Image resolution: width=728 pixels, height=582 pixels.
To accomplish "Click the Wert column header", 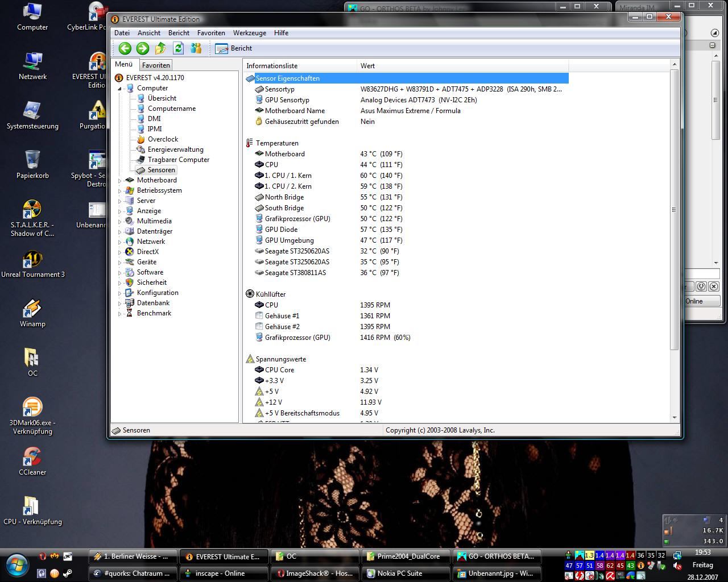I will (462, 66).
